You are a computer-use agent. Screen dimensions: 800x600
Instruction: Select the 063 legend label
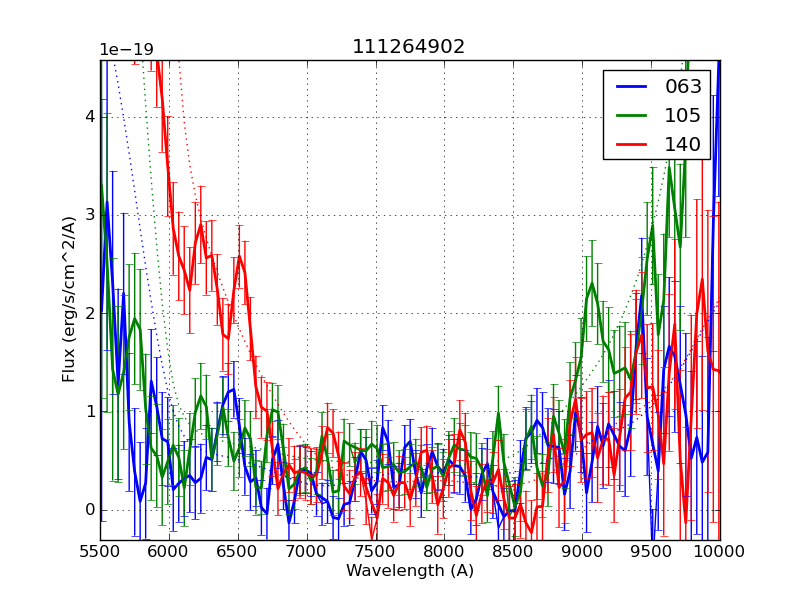coord(683,87)
